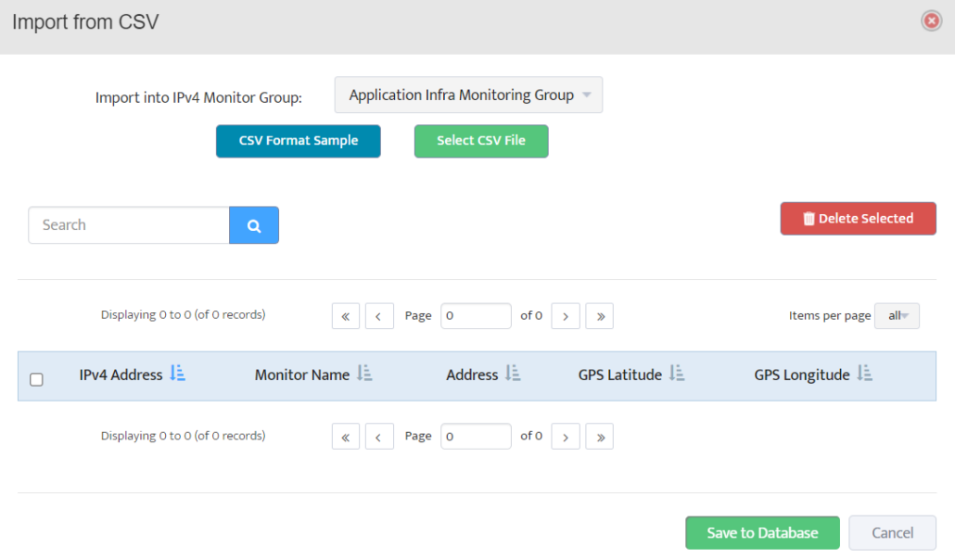Screen dimensions: 955x560
Task: Click the CSV Format Sample button
Action: click(x=298, y=141)
